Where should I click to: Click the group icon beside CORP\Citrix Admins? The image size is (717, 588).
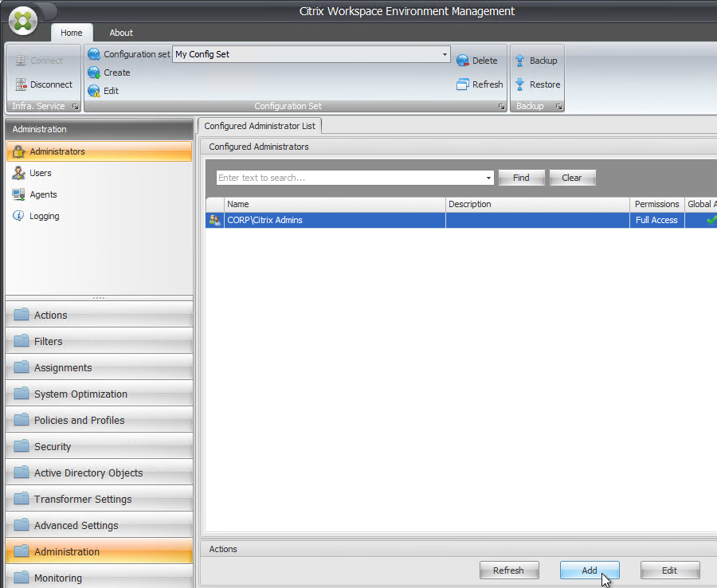pyautogui.click(x=215, y=220)
